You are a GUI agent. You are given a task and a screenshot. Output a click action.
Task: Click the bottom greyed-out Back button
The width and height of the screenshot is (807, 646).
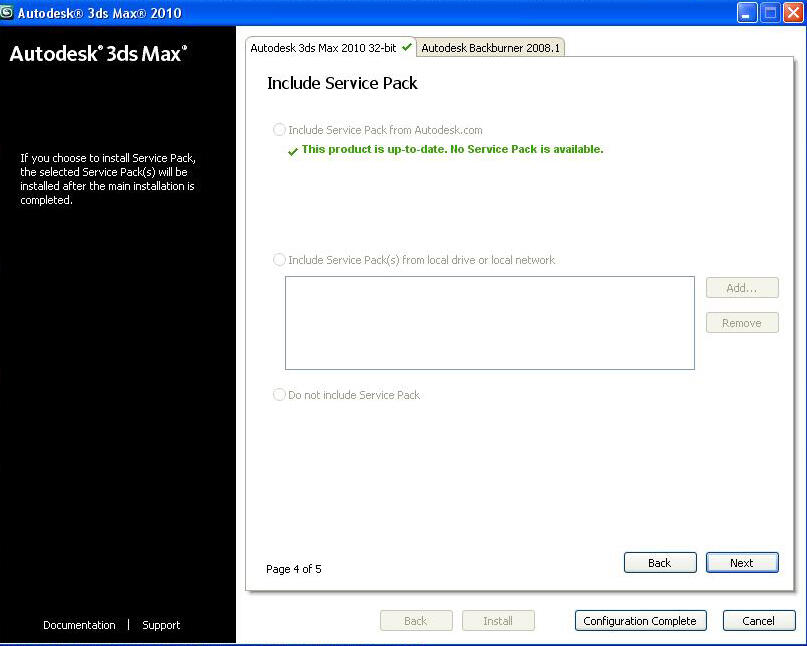tap(416, 621)
